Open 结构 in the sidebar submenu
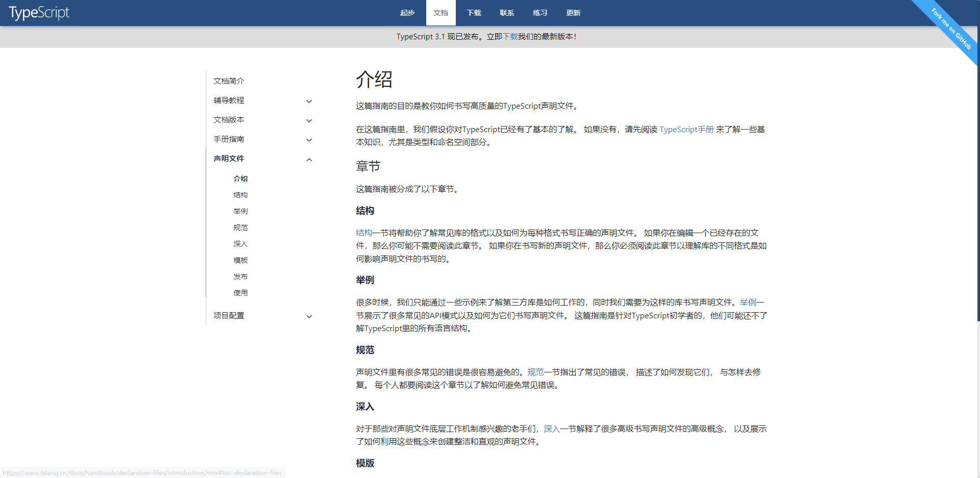Screen dimensions: 980x478 pyautogui.click(x=240, y=195)
